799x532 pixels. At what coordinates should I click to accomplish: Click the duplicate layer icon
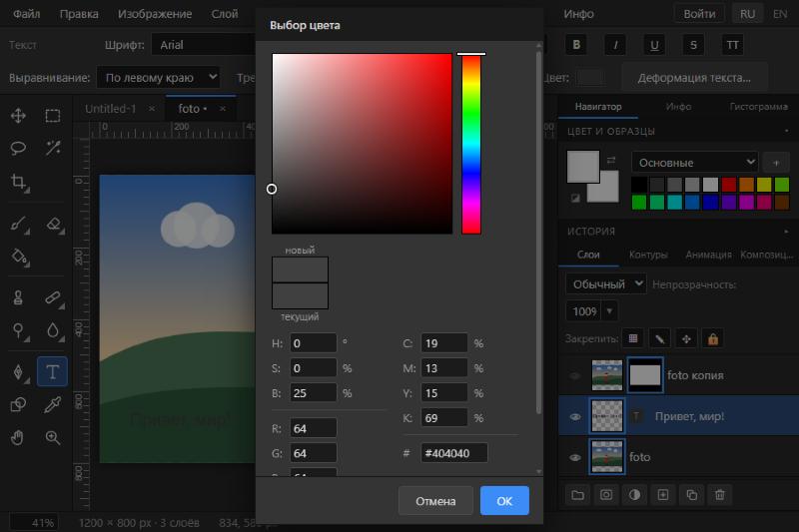[691, 495]
